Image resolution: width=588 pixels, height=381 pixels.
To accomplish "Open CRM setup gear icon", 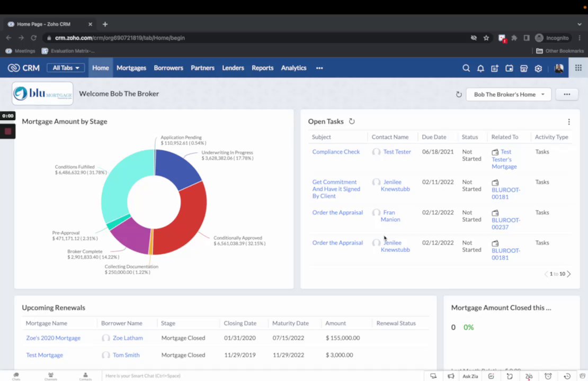I will (x=538, y=68).
